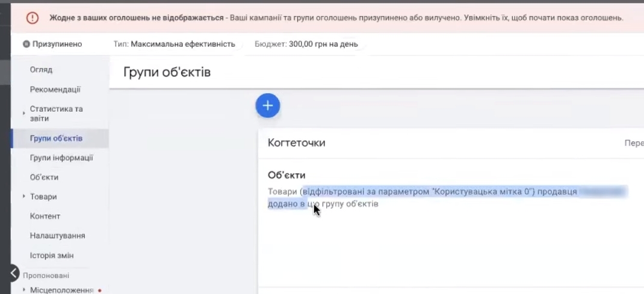Expand the Статистика та звіти section
Image resolution: width=644 pixels, height=294 pixels.
coord(24,113)
